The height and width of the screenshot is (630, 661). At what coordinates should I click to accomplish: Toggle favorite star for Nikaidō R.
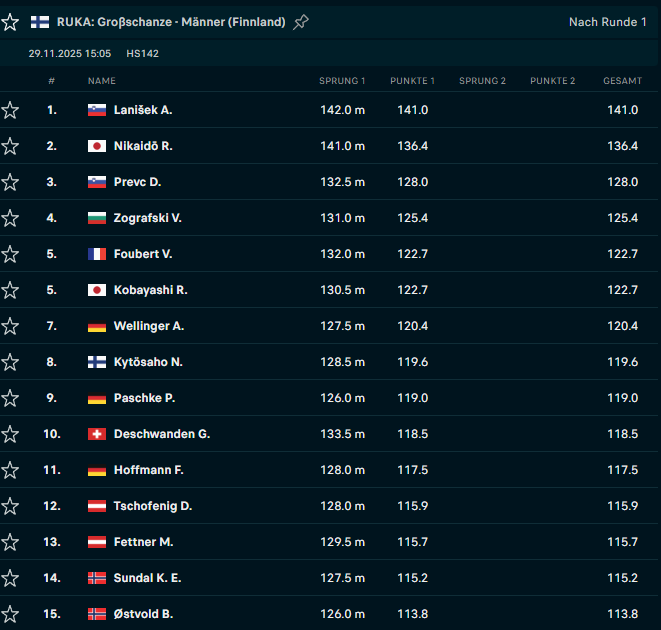[10, 146]
